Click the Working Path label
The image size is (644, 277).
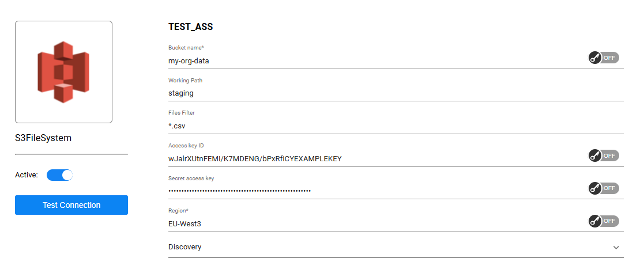click(185, 81)
